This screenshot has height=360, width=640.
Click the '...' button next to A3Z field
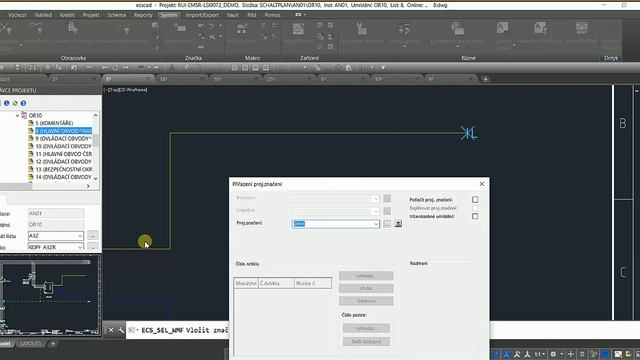pyautogui.click(x=93, y=236)
